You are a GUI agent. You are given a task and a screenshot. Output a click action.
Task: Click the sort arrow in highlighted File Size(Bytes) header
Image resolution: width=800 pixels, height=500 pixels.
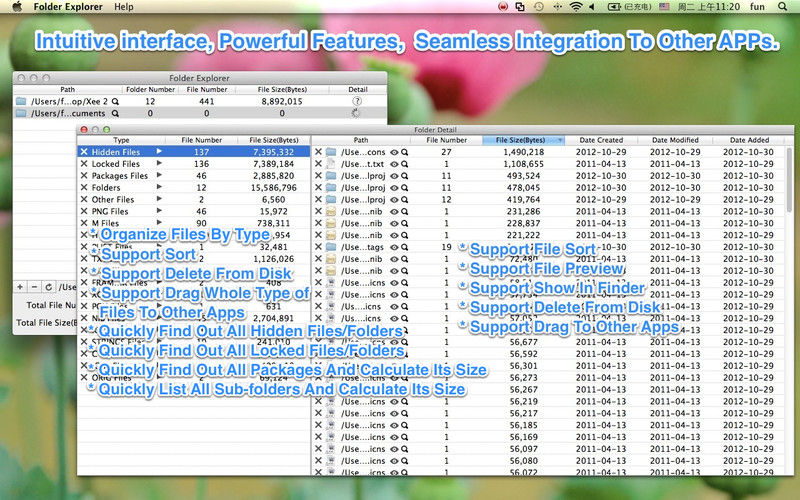[560, 140]
